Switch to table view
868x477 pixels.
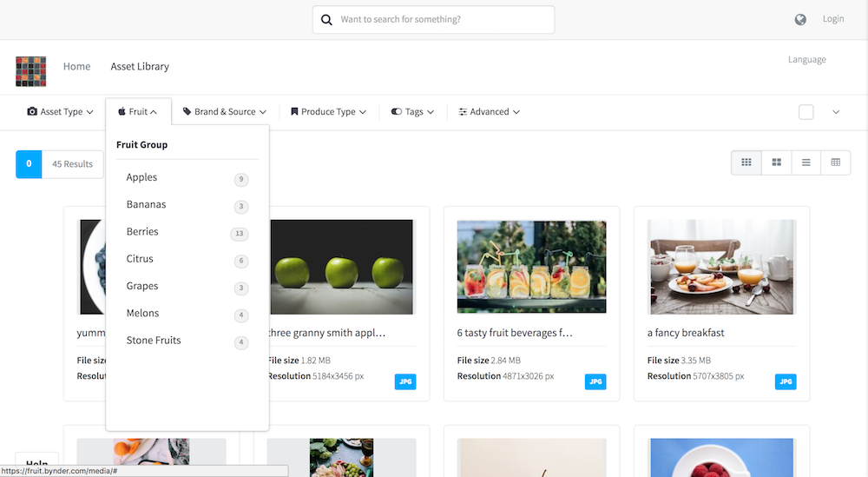836,162
